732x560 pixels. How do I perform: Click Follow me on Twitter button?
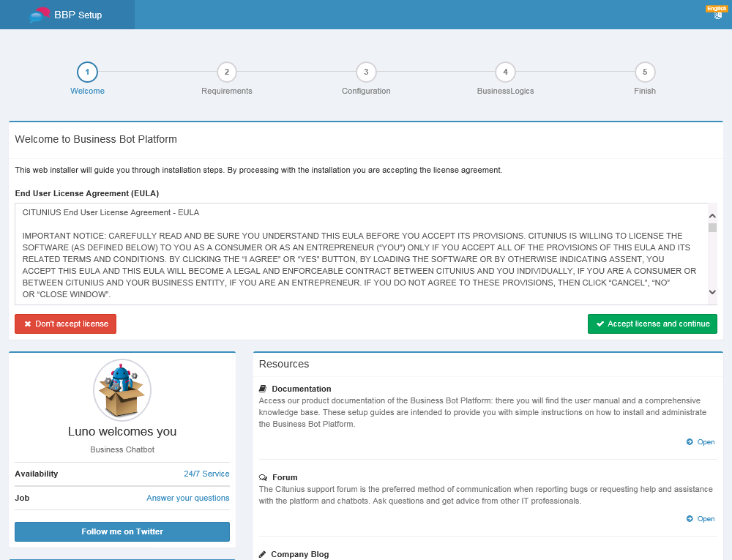point(122,531)
